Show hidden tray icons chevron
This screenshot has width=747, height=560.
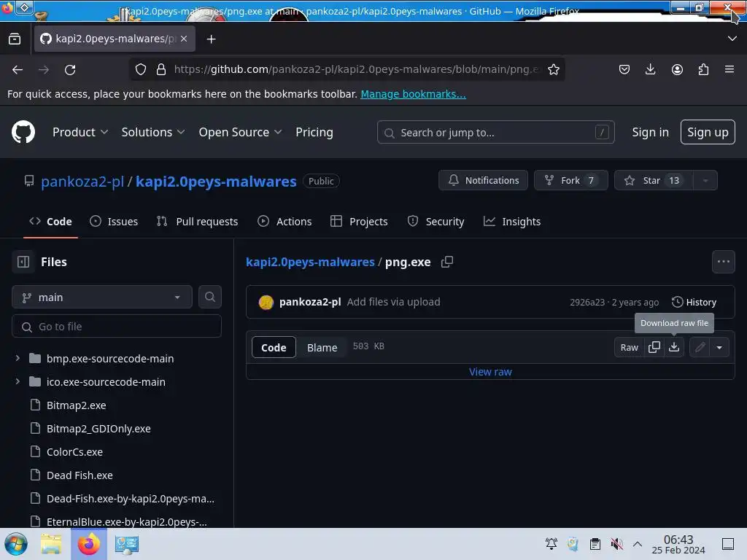(x=638, y=544)
